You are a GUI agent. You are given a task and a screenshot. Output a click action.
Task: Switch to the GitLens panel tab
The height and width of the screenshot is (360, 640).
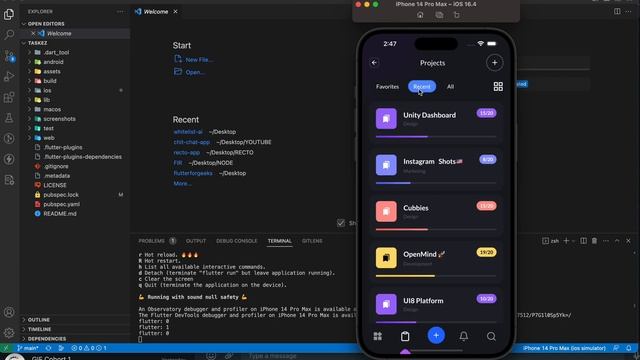coord(312,241)
